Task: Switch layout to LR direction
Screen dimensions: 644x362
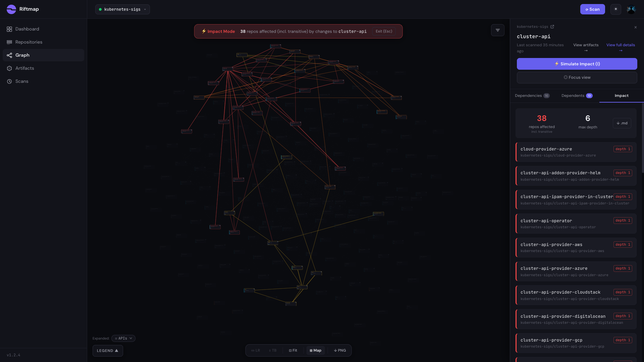Action: [256, 351]
